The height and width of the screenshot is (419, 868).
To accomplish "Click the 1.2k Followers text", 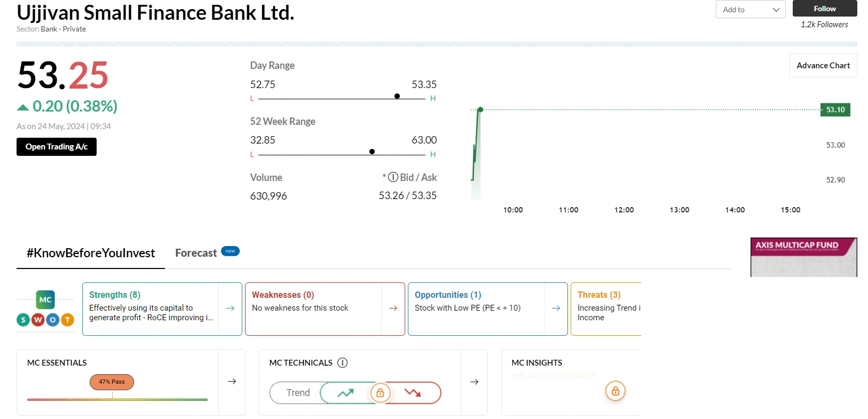I will coord(824,25).
